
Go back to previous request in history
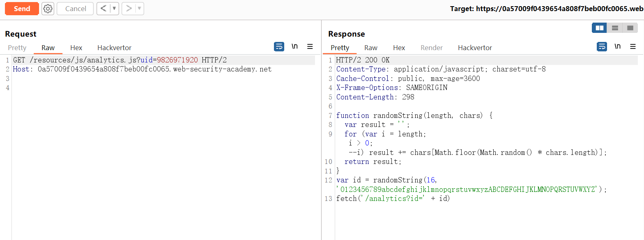pos(103,9)
